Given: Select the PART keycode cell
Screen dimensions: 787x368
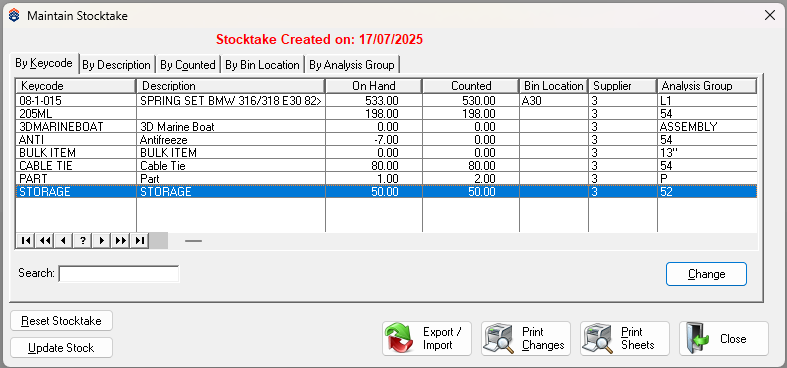Looking at the screenshot, I should point(76,179).
